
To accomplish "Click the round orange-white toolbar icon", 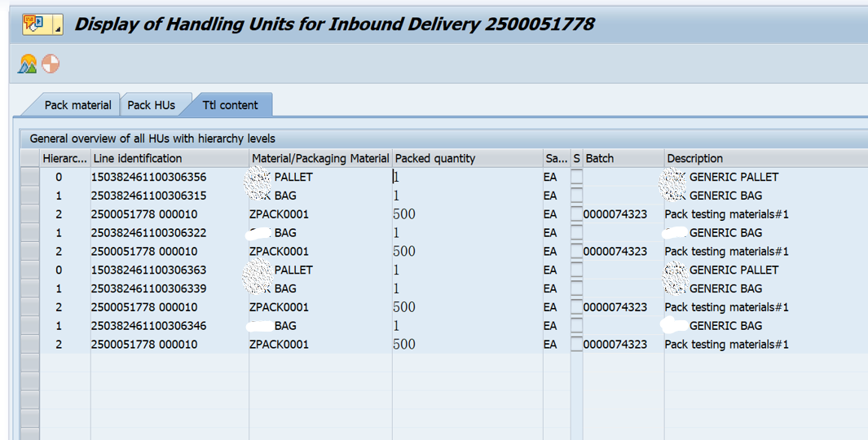I will tap(51, 64).
